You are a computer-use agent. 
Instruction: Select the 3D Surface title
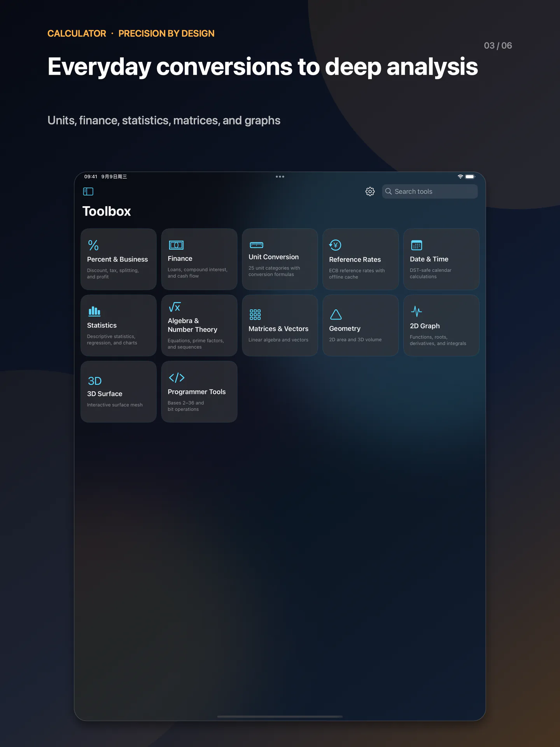click(105, 394)
